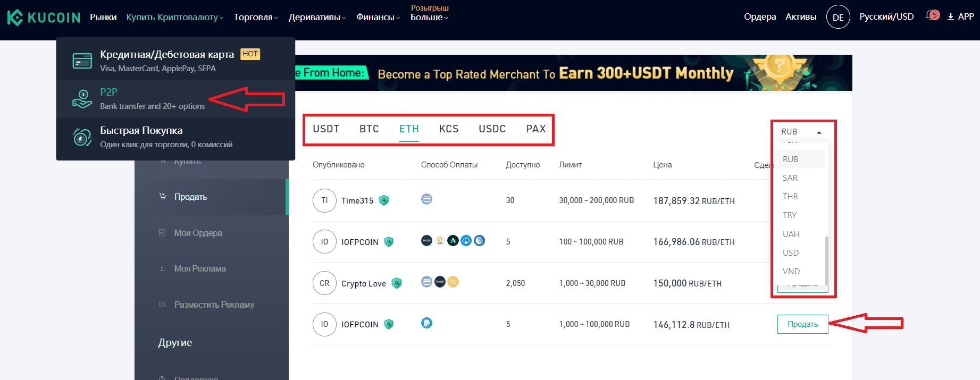This screenshot has height=380, width=980.
Task: Click the Моя Реклама sidebar icon
Action: pos(162,268)
